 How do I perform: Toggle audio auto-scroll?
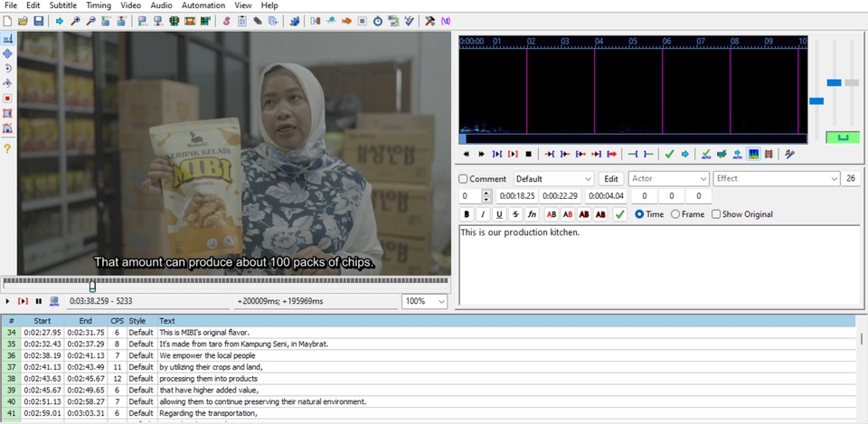click(x=738, y=154)
